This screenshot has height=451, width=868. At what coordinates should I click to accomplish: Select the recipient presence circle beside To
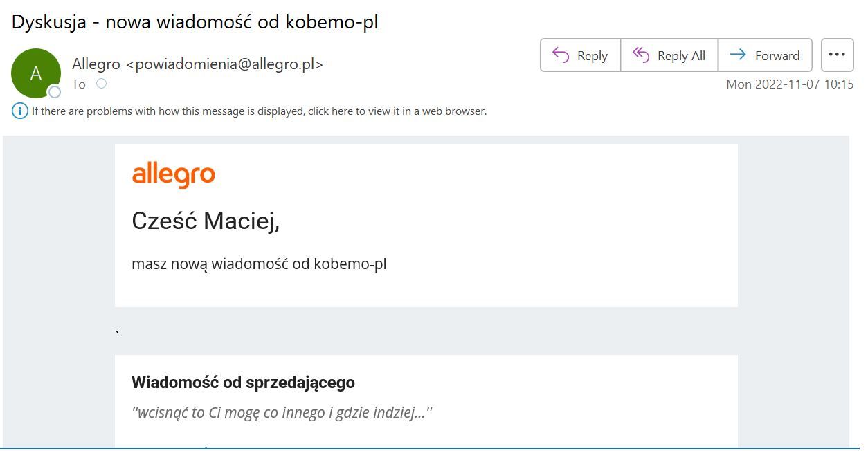pos(102,84)
